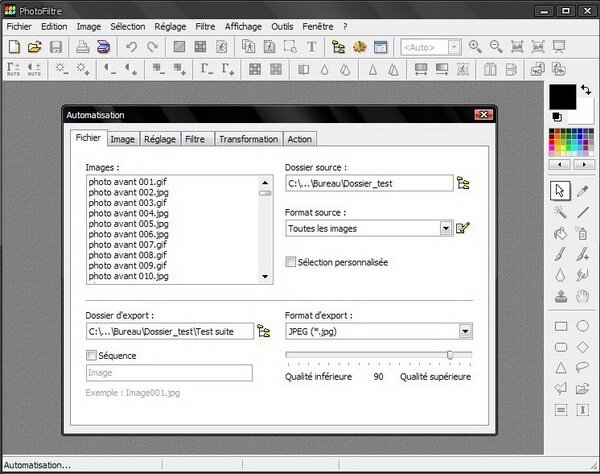The width and height of the screenshot is (600, 474).
Task: Redo with the curved right arrow
Action: 153,47
